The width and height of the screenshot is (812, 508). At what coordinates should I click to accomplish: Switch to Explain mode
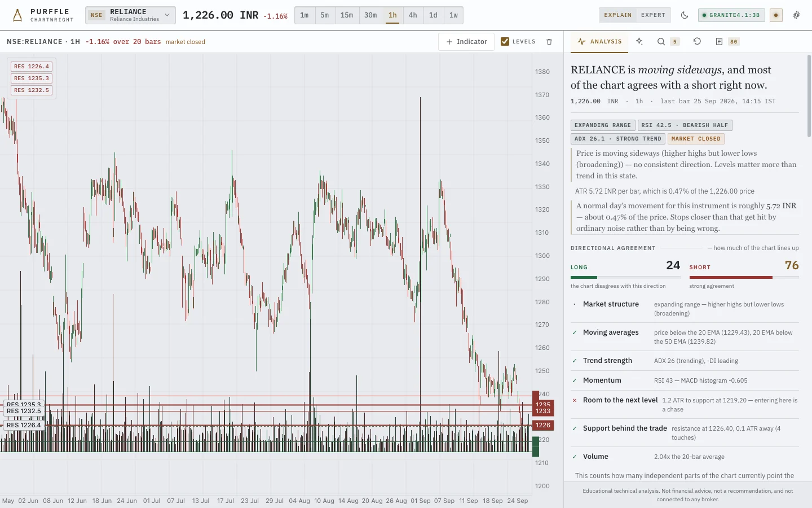pos(618,15)
